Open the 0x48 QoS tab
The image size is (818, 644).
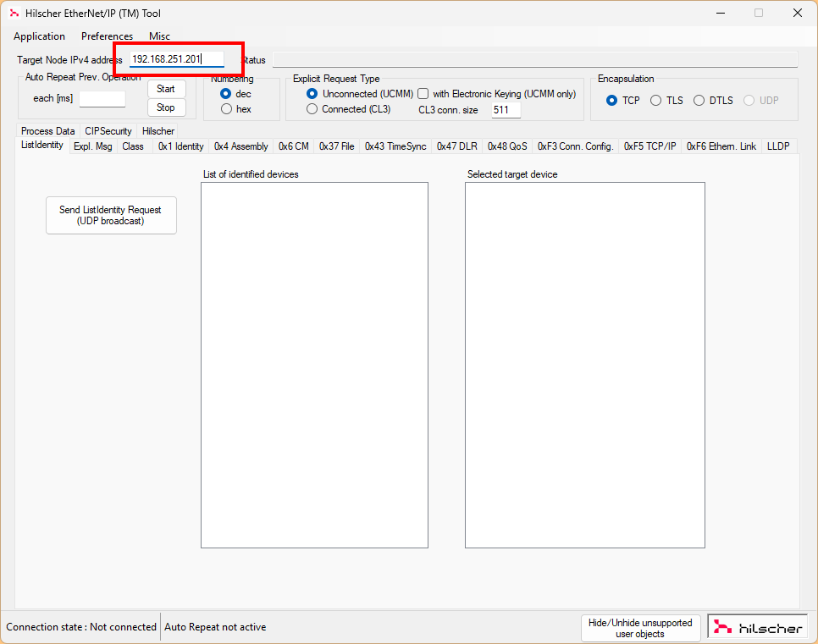coord(507,146)
